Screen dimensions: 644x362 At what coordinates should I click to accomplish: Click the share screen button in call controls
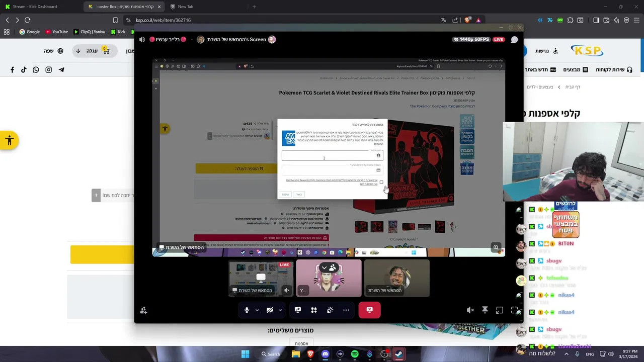[x=298, y=310]
